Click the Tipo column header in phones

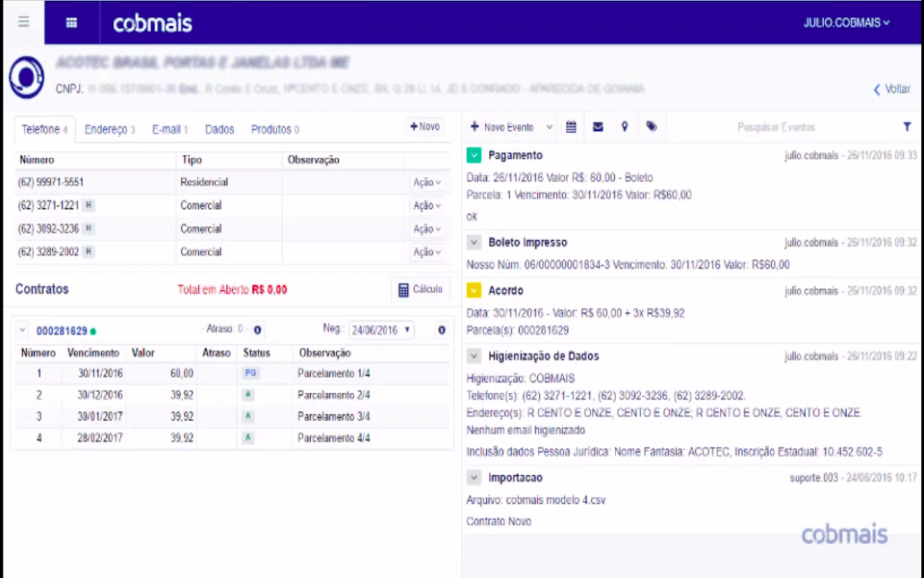tap(192, 160)
